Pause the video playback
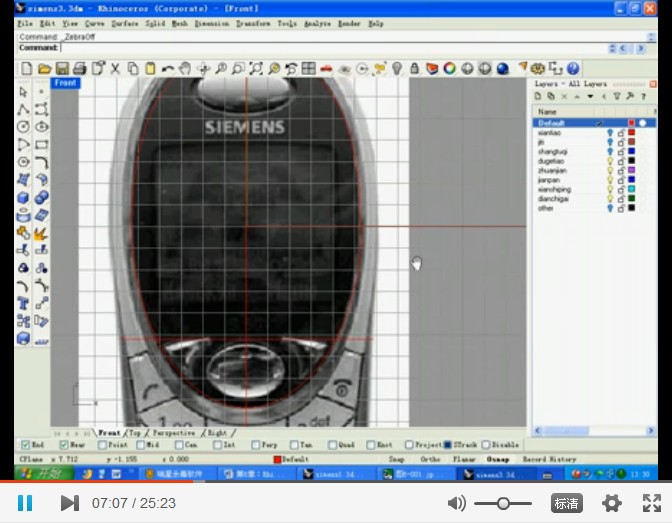 tap(25, 503)
